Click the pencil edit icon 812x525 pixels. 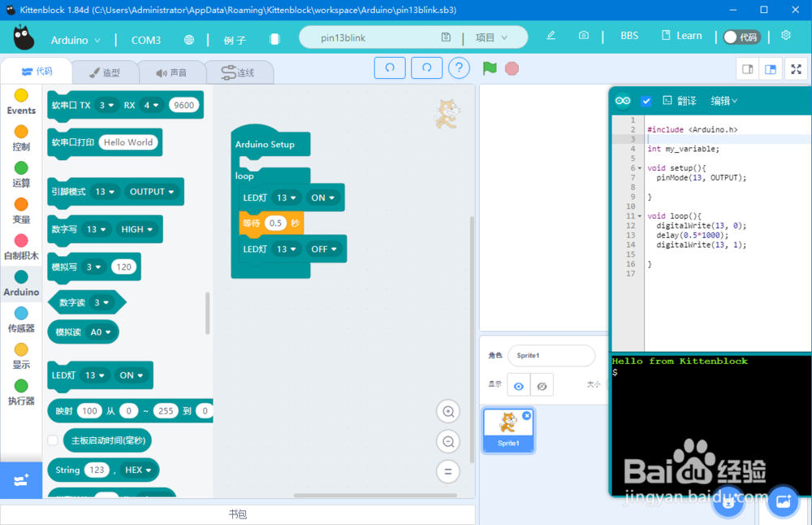551,35
